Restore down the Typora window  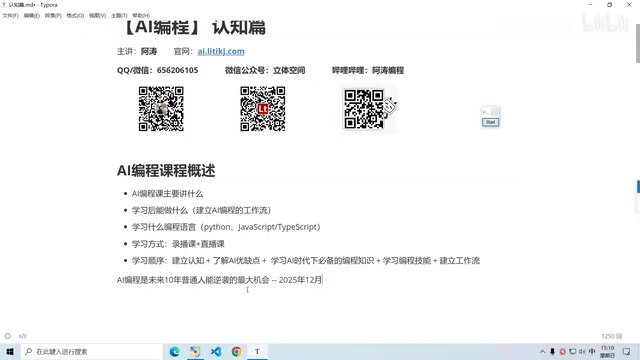pos(609,5)
